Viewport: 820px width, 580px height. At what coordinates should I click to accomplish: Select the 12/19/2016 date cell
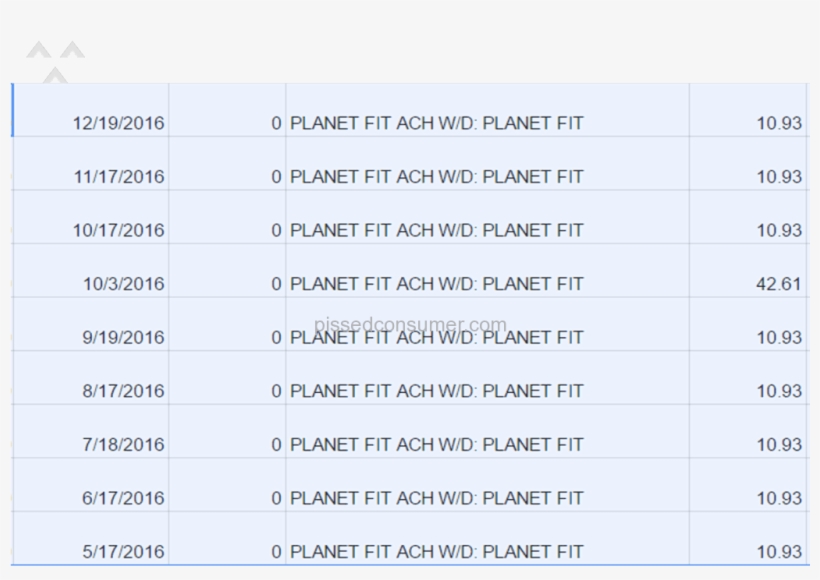pos(118,124)
